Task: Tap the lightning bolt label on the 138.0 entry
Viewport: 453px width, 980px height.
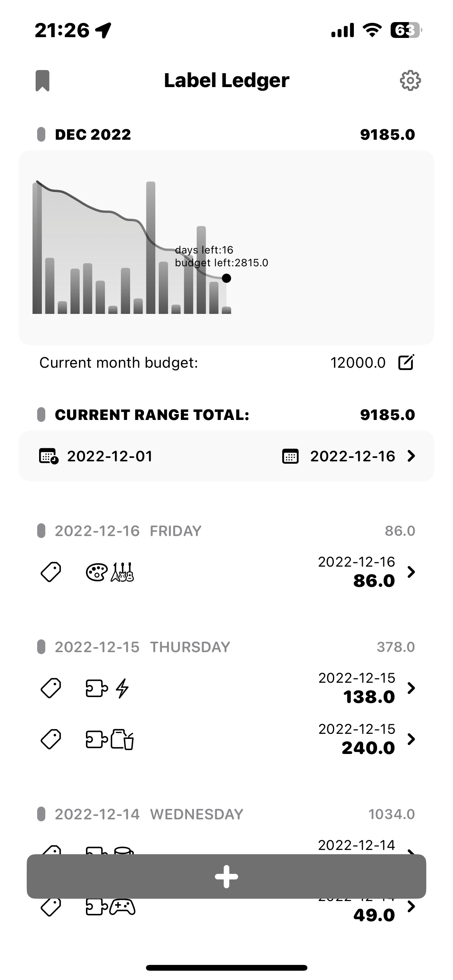Action: (122, 688)
